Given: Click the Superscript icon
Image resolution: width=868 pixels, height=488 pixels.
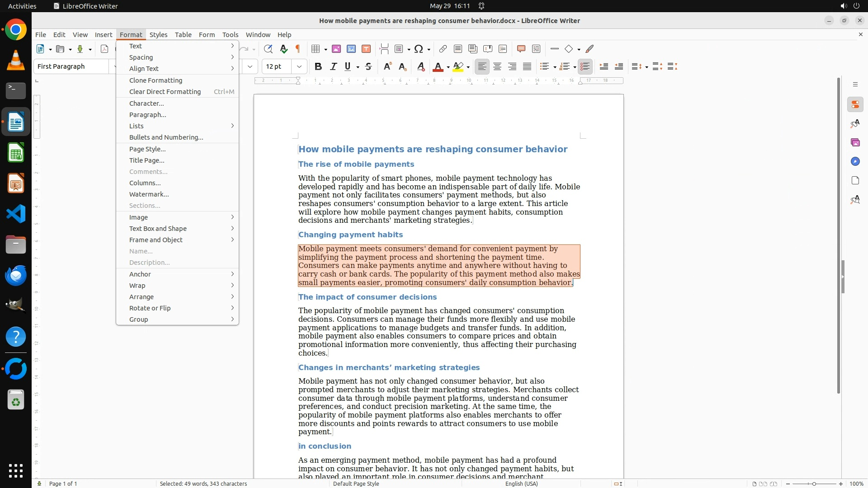Looking at the screenshot, I should [387, 66].
